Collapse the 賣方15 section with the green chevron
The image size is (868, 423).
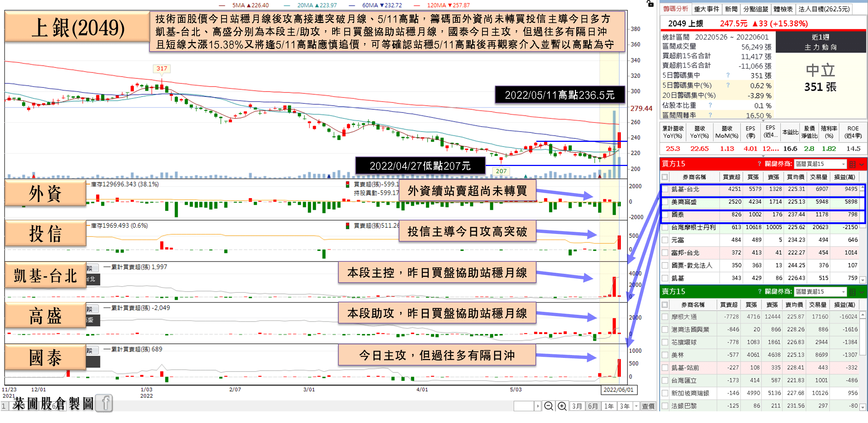click(x=862, y=292)
